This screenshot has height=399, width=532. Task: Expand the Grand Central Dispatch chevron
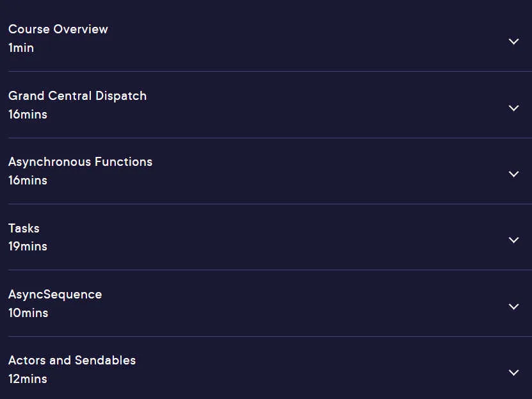(513, 108)
